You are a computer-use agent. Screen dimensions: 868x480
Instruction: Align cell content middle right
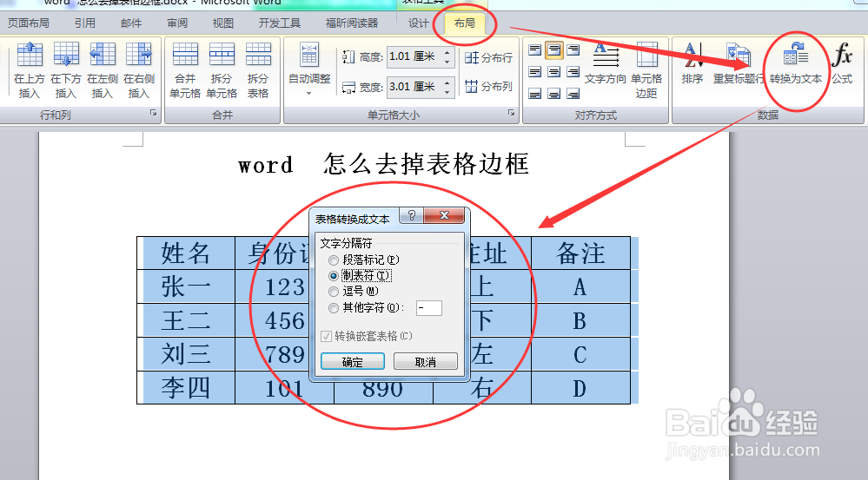coord(573,72)
